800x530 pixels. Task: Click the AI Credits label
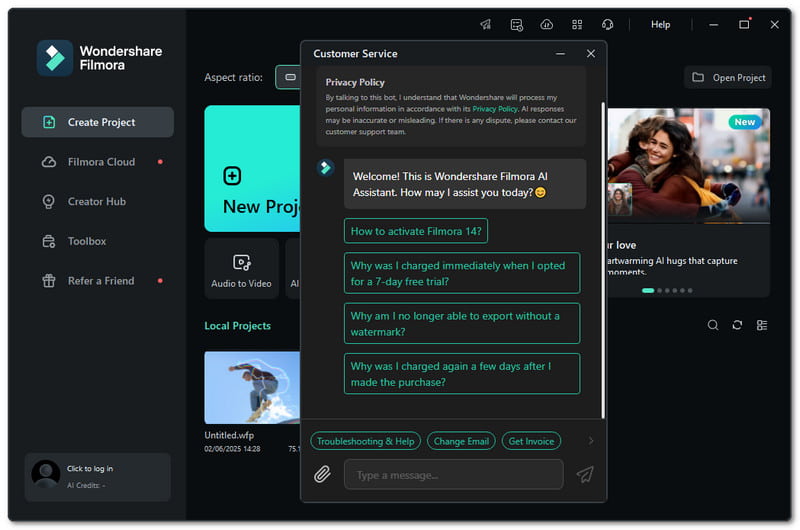[x=86, y=486]
